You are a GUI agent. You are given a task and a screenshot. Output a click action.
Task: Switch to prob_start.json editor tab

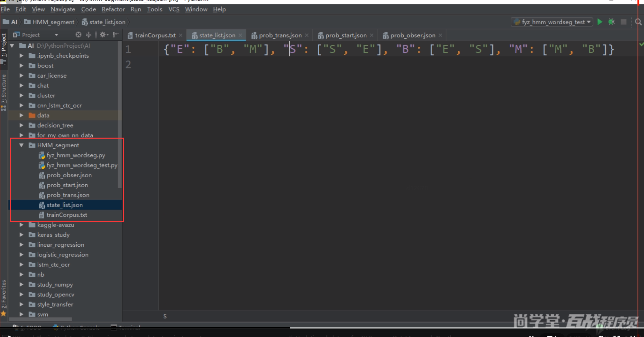(346, 35)
